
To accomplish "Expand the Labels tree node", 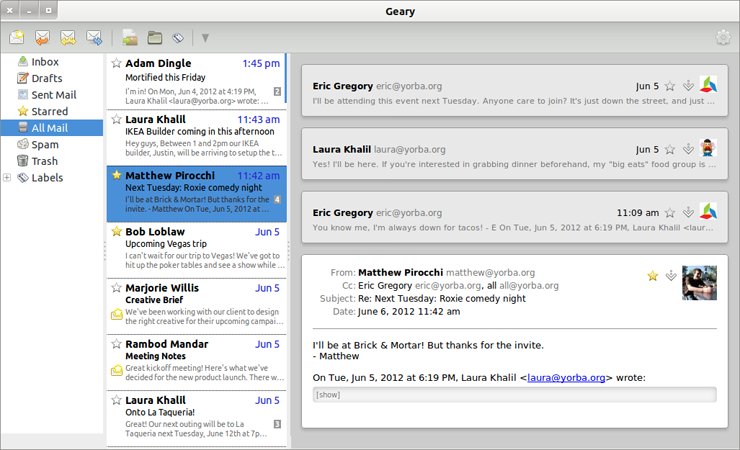I will pyautogui.click(x=8, y=178).
